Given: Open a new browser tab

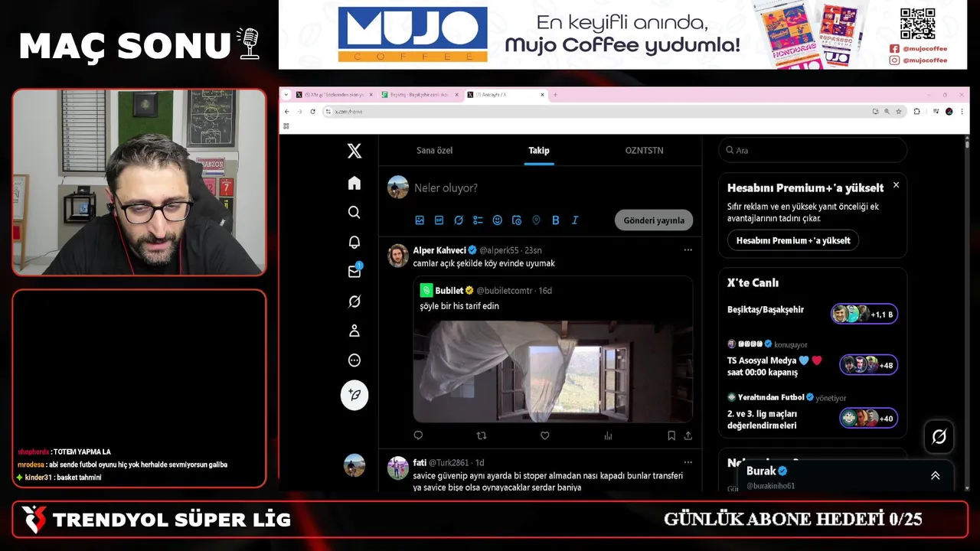Looking at the screenshot, I should (x=555, y=95).
